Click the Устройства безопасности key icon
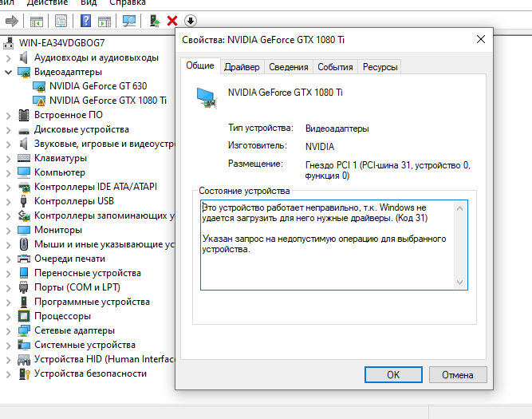The width and height of the screenshot is (532, 419). (25, 374)
